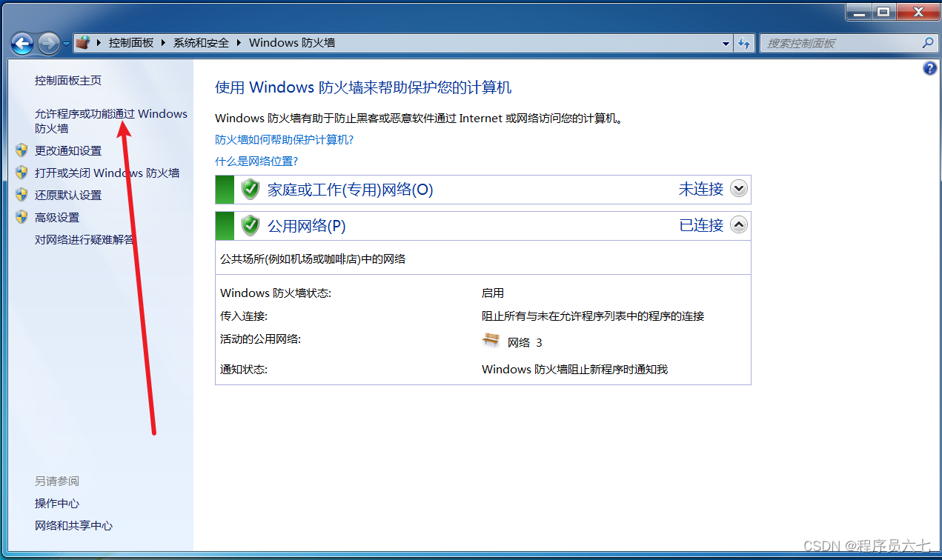This screenshot has height=560, width=942.
Task: Open 更改通知设置 link
Action: pyautogui.click(x=68, y=150)
